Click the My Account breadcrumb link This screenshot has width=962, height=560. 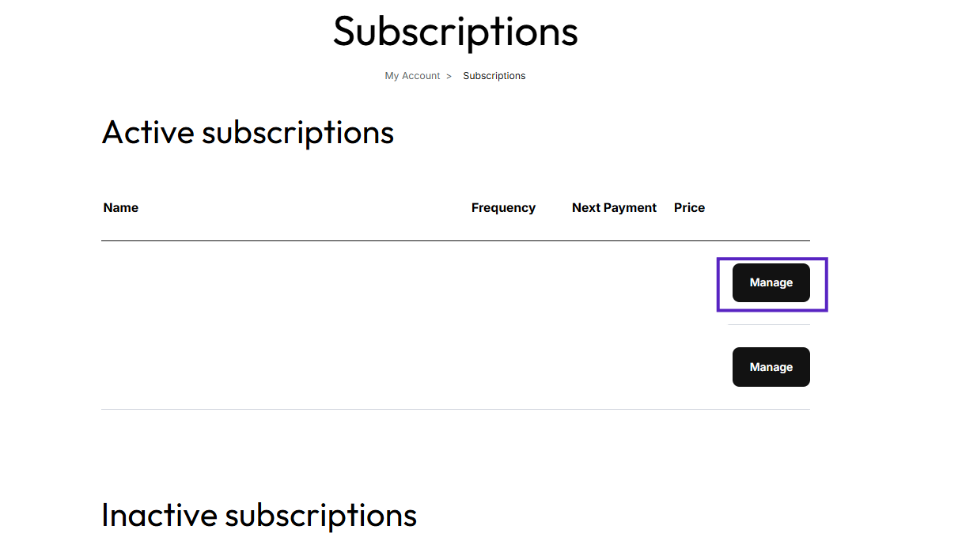click(412, 76)
